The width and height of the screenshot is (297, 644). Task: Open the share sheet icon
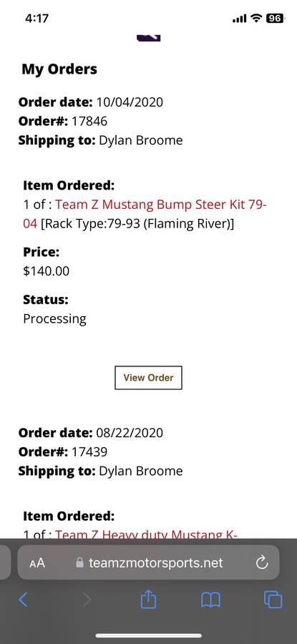(x=148, y=599)
